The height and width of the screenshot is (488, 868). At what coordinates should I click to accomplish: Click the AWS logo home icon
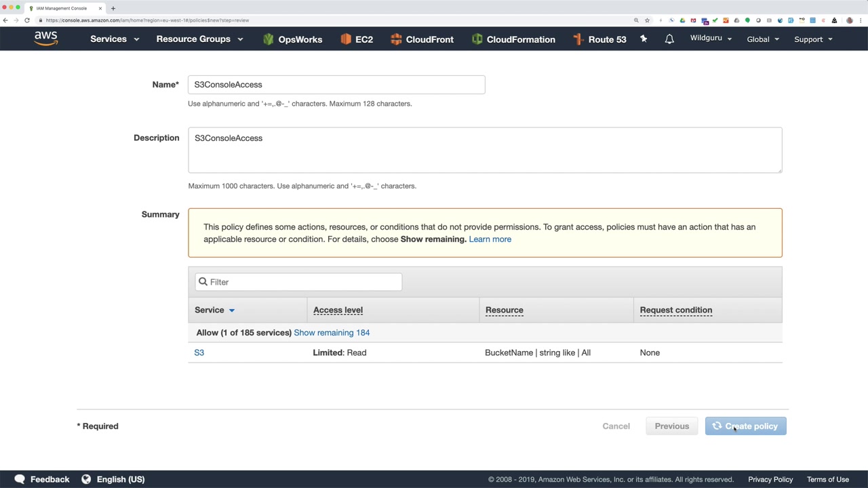coord(46,39)
